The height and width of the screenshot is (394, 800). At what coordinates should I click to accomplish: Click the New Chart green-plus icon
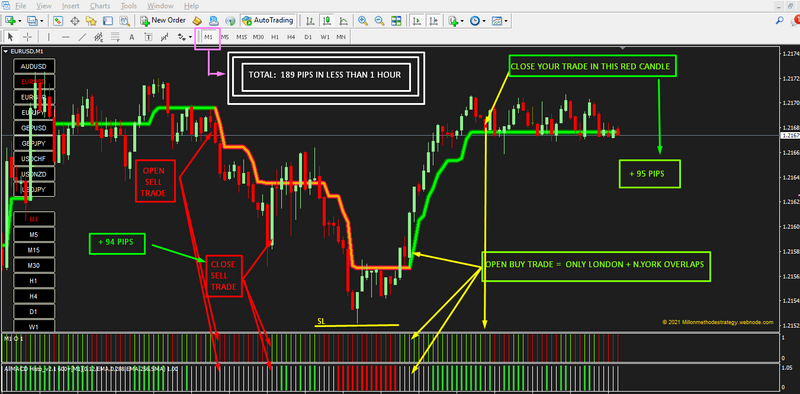pos(10,21)
